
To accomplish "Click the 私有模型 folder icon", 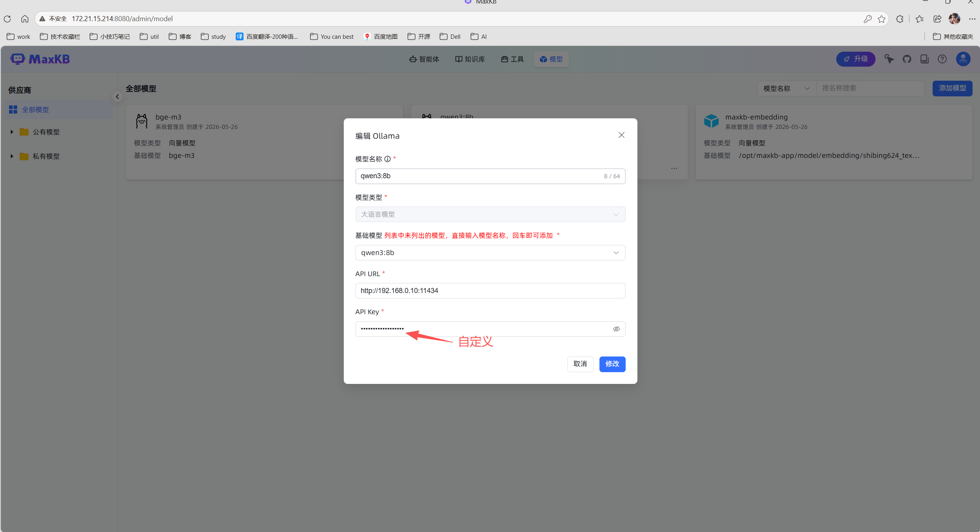I will pyautogui.click(x=24, y=156).
